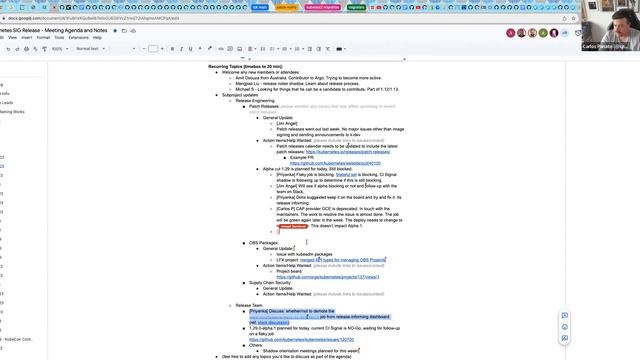Open the Stateful set link
The image size is (640, 360).
coord(346,175)
